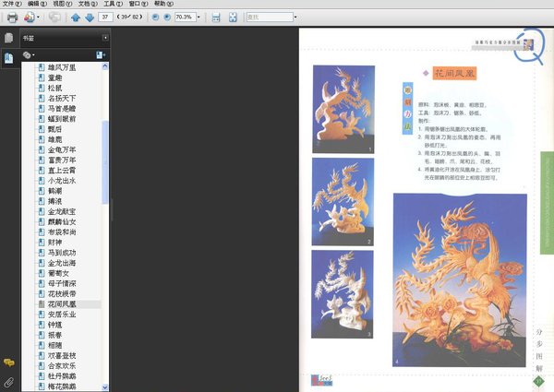Click step 1 phoenix carving photo
The width and height of the screenshot is (554, 392).
click(343, 110)
